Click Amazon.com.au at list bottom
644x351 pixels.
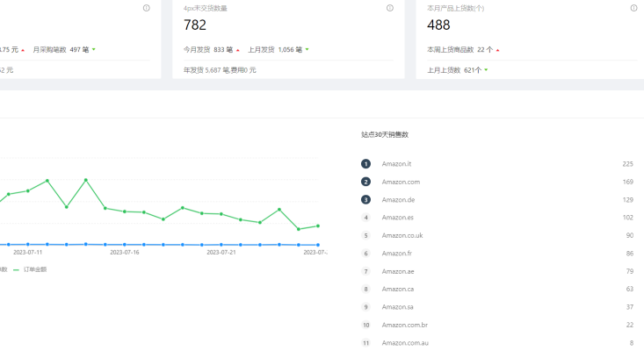point(403,343)
